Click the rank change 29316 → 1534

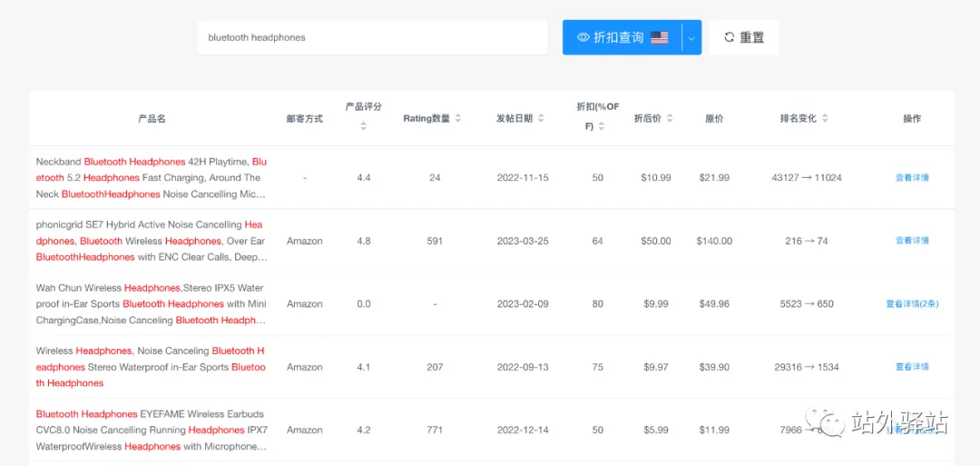(807, 367)
